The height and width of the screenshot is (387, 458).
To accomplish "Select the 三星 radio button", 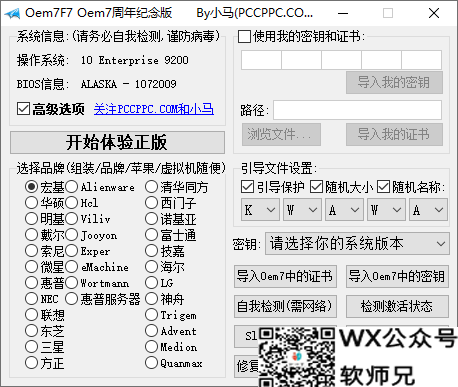I will click(31, 347).
